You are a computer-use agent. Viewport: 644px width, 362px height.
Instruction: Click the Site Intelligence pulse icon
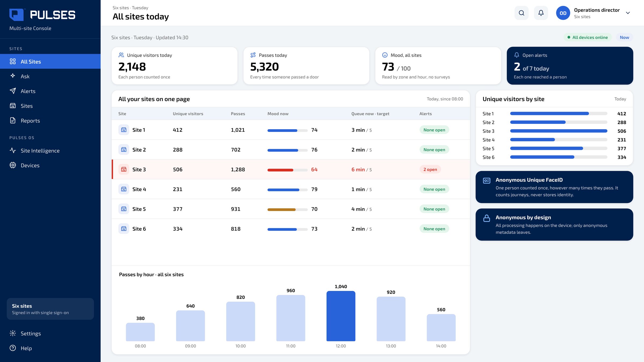point(13,150)
